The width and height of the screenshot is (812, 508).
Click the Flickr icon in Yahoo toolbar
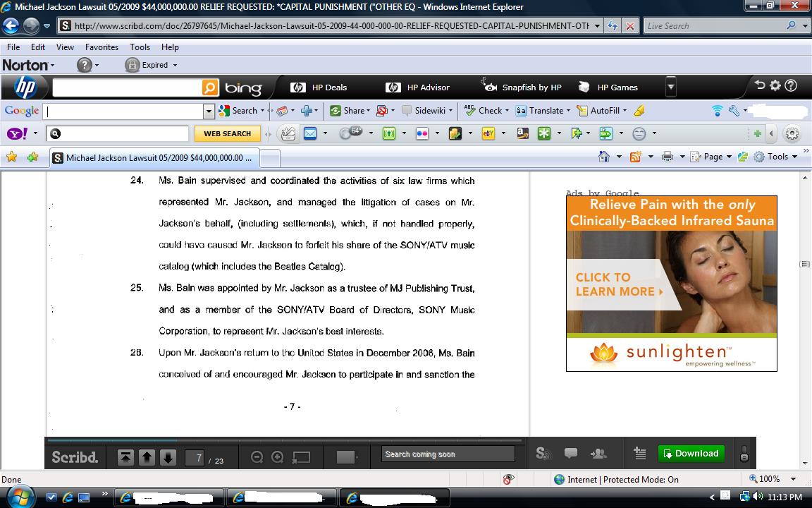pyautogui.click(x=422, y=134)
